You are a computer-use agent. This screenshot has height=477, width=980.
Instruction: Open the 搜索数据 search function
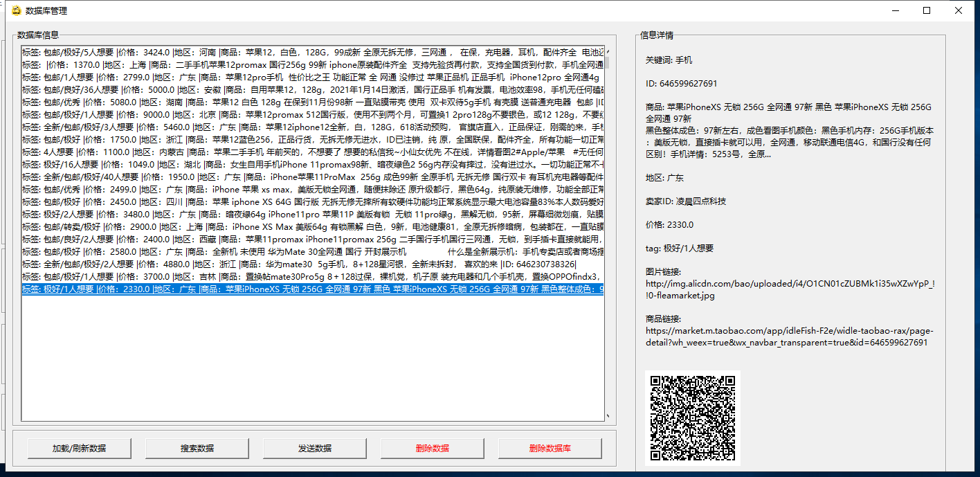(197, 448)
